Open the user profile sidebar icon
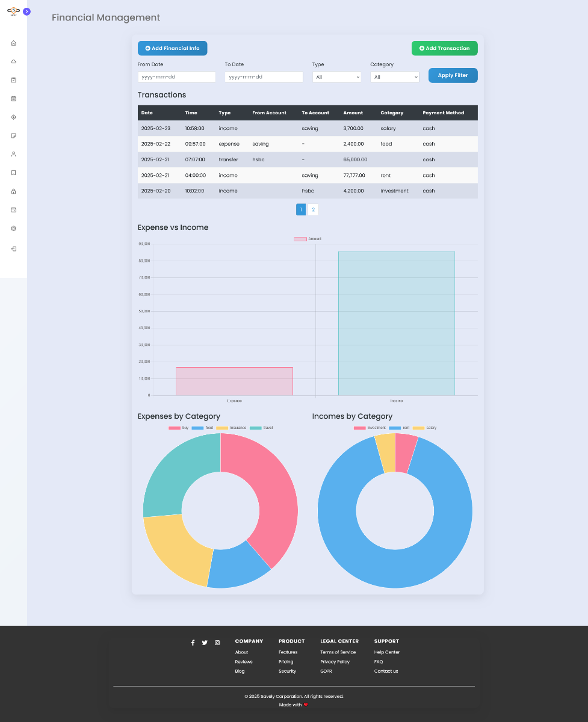Image resolution: width=588 pixels, height=722 pixels. pyautogui.click(x=13, y=154)
